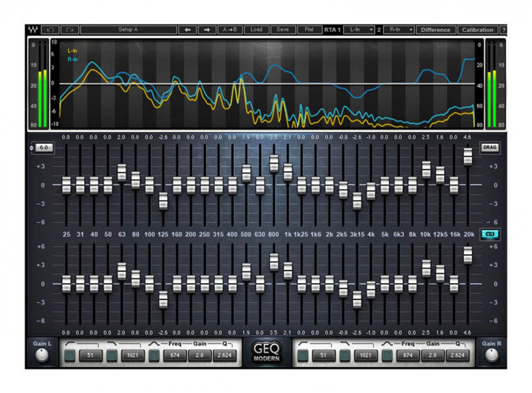Click the upper bank 20k fader
Image resolution: width=532 pixels, height=393 pixels.
click(468, 157)
